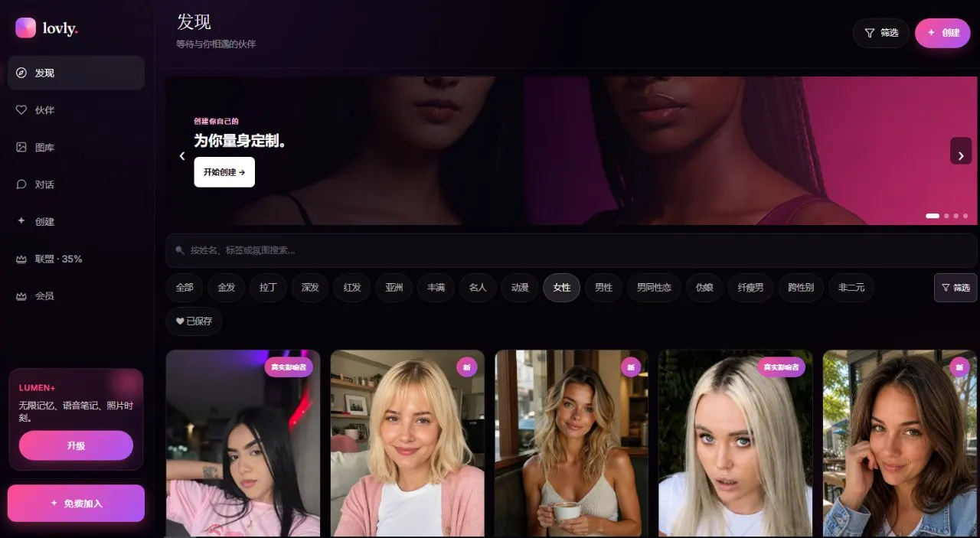Select the 金发 filter chip

coord(227,288)
